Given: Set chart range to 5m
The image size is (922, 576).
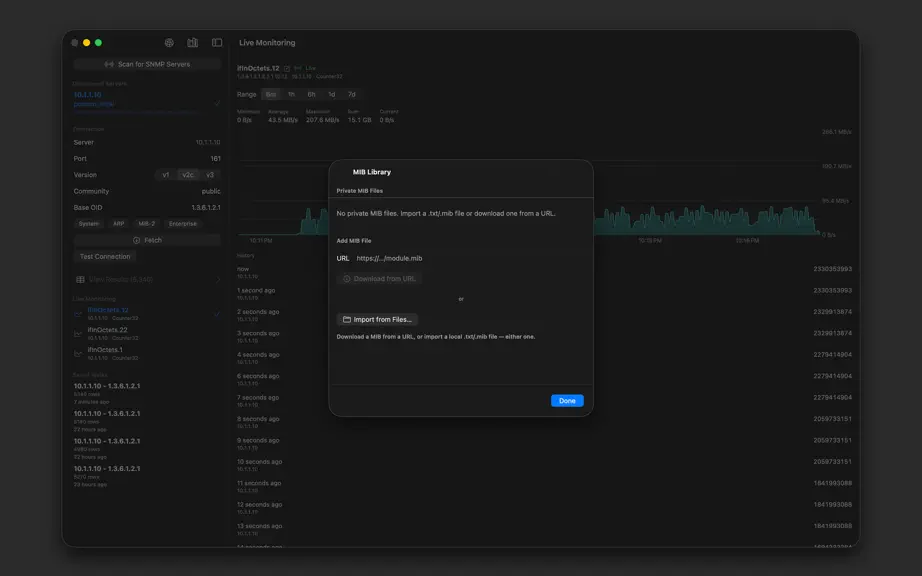Looking at the screenshot, I should click(270, 94).
